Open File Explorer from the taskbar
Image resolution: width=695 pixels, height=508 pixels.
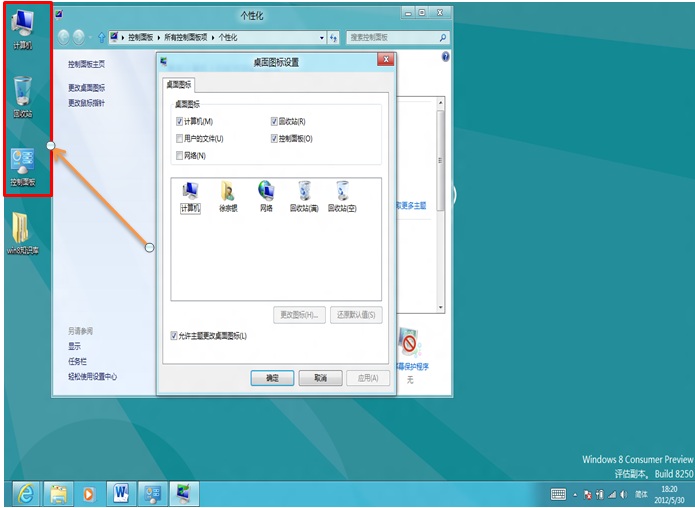coord(58,493)
